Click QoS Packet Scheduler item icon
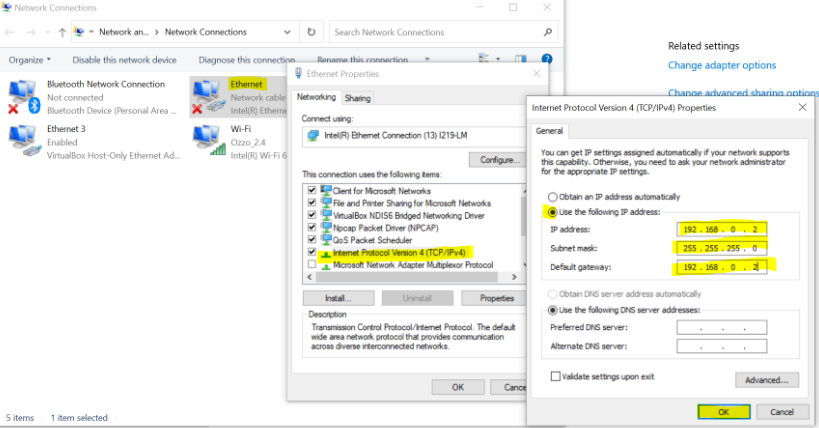The image size is (819, 428). [x=326, y=240]
